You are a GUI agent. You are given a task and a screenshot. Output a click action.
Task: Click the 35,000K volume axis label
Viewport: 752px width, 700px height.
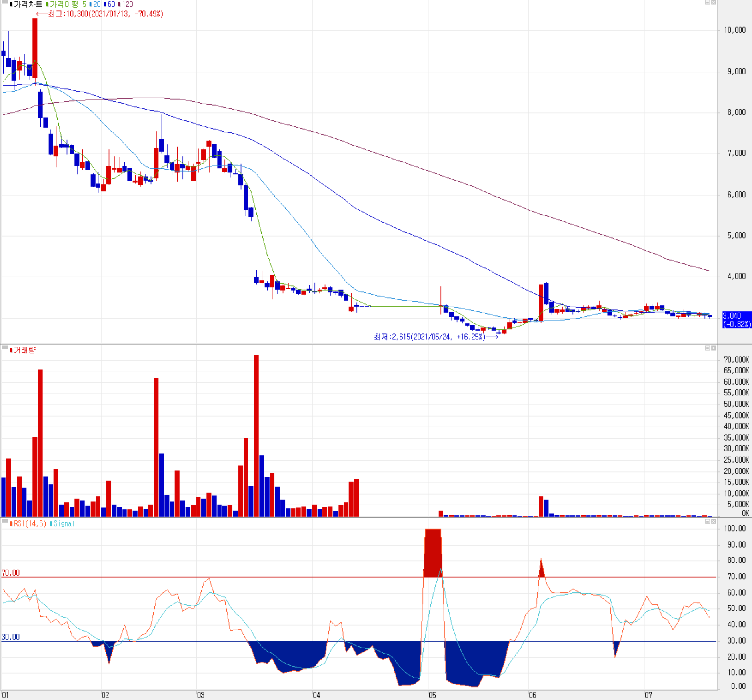[736, 438]
